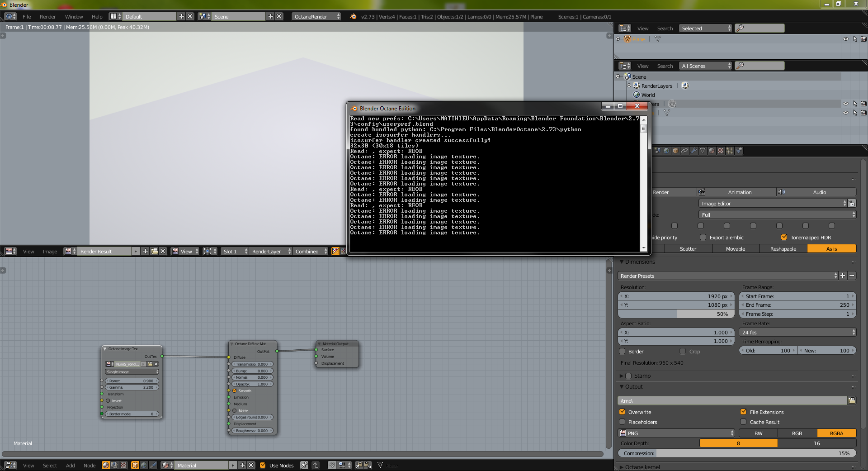Open the Image menu in image editor
The image size is (868, 471).
pyautogui.click(x=50, y=252)
